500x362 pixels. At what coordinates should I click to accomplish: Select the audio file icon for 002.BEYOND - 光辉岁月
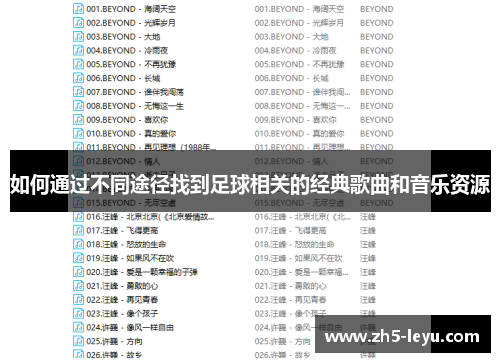point(78,23)
